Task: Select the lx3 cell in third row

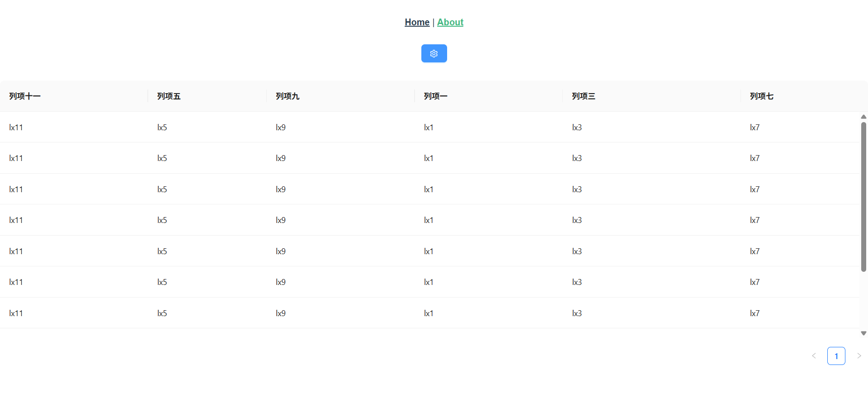Action: [x=577, y=189]
